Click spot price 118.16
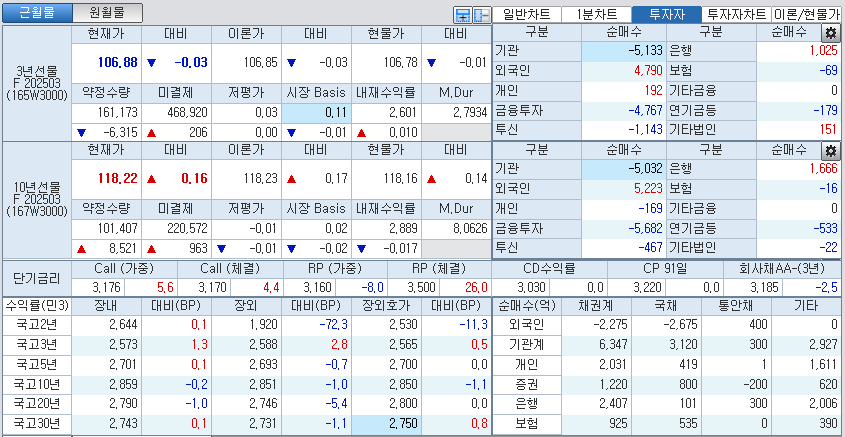Viewport: 845px width, 437px height. [400, 179]
